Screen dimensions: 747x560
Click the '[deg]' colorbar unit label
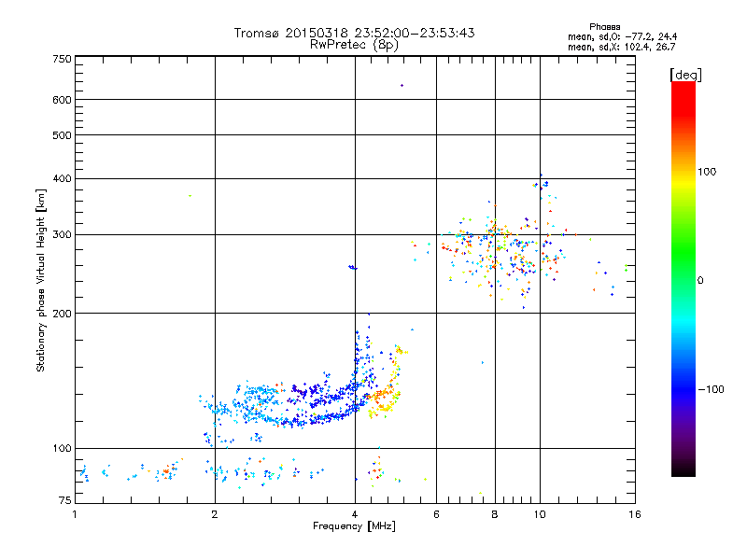[685, 75]
